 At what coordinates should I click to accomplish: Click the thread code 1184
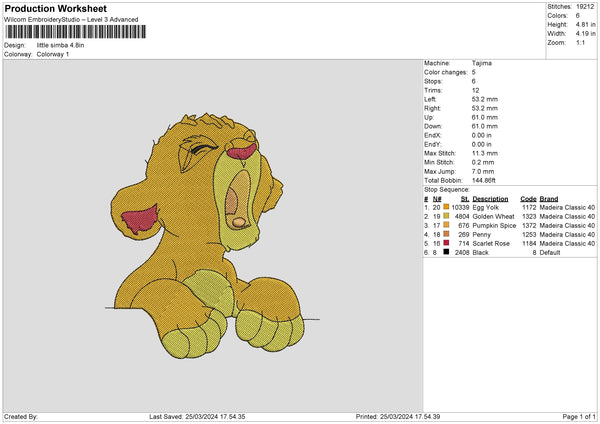529,243
